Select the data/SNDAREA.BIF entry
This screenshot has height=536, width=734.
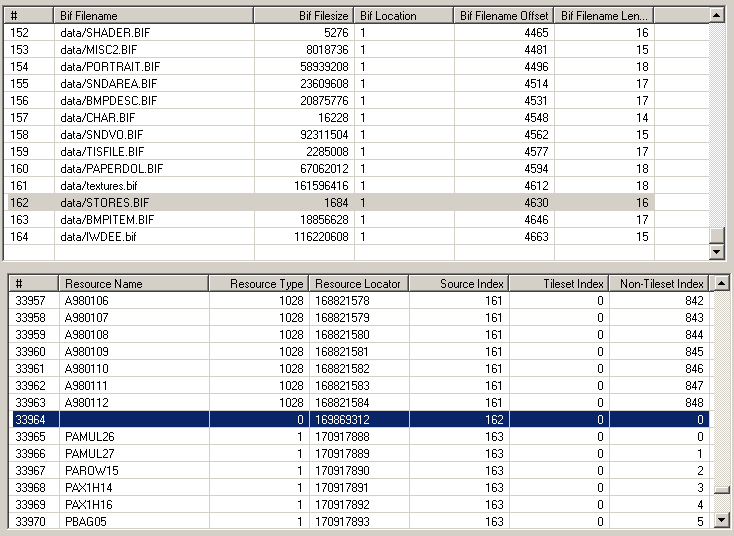[x=330, y=84]
